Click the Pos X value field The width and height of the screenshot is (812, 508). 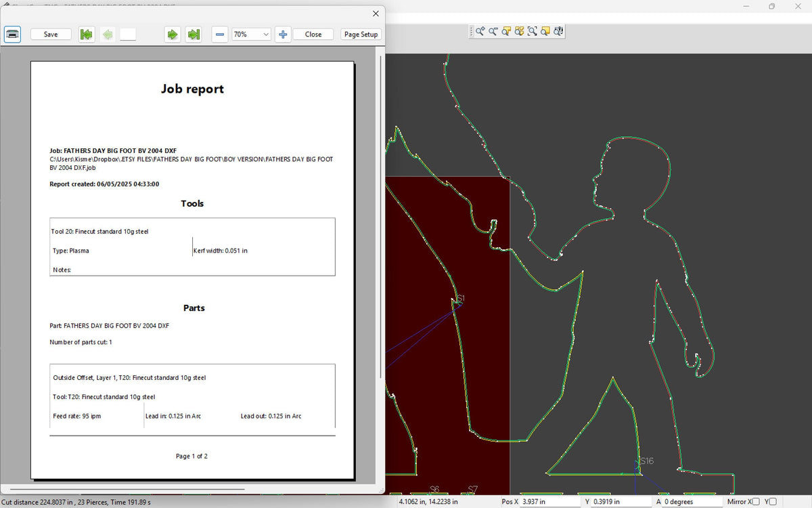point(549,502)
